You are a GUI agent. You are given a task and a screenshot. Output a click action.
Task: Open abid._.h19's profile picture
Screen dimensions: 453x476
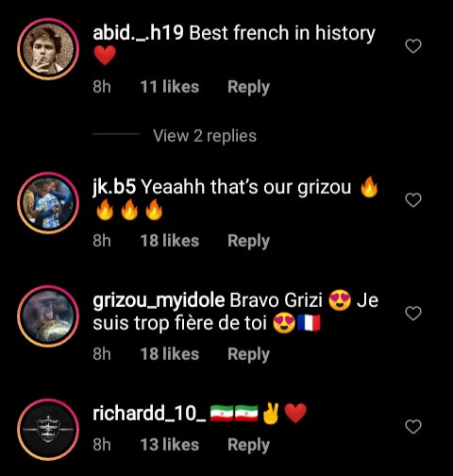click(x=48, y=49)
